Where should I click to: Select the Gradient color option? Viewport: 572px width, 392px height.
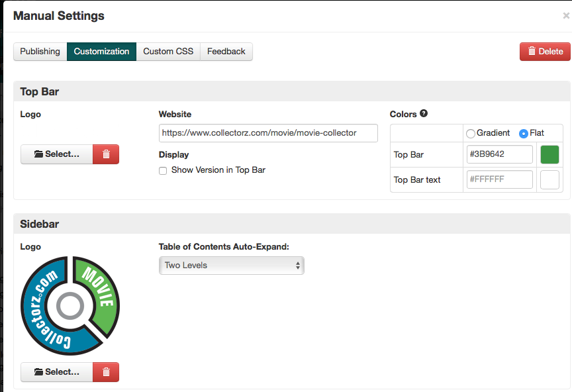click(470, 133)
